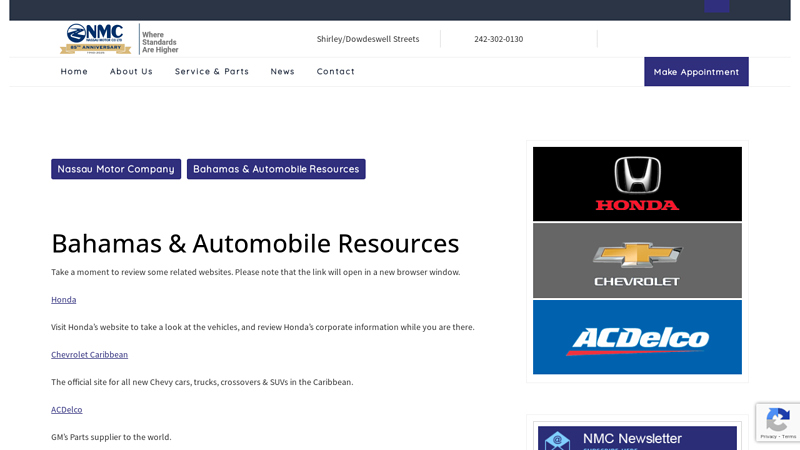The image size is (800, 450).
Task: Click the 242-302-0130 phone number
Action: coord(498,39)
